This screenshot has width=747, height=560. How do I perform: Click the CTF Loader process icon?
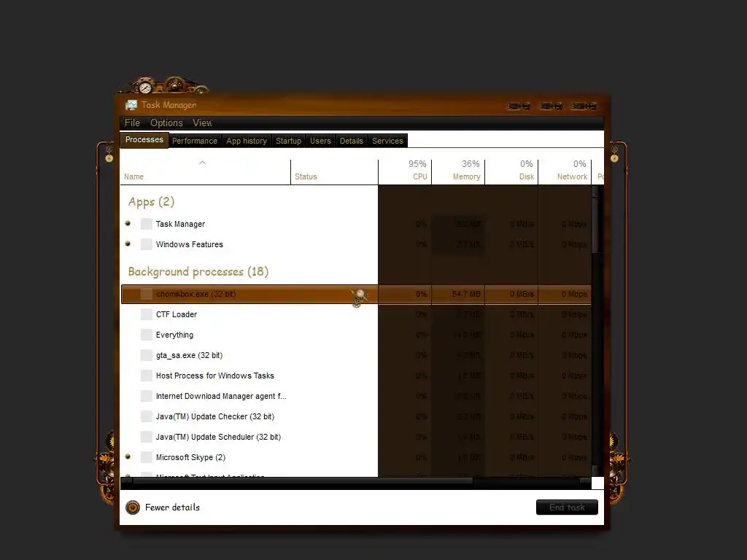(146, 314)
